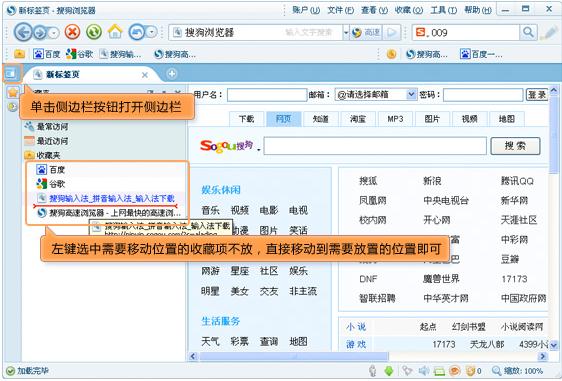
Task: Click the 搜索 button
Action: (x=515, y=146)
